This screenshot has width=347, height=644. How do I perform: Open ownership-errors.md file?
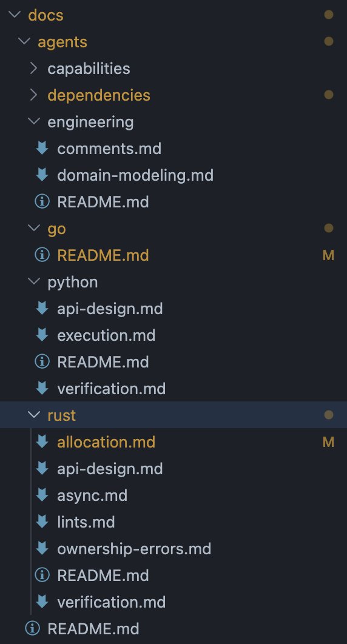coord(134,549)
